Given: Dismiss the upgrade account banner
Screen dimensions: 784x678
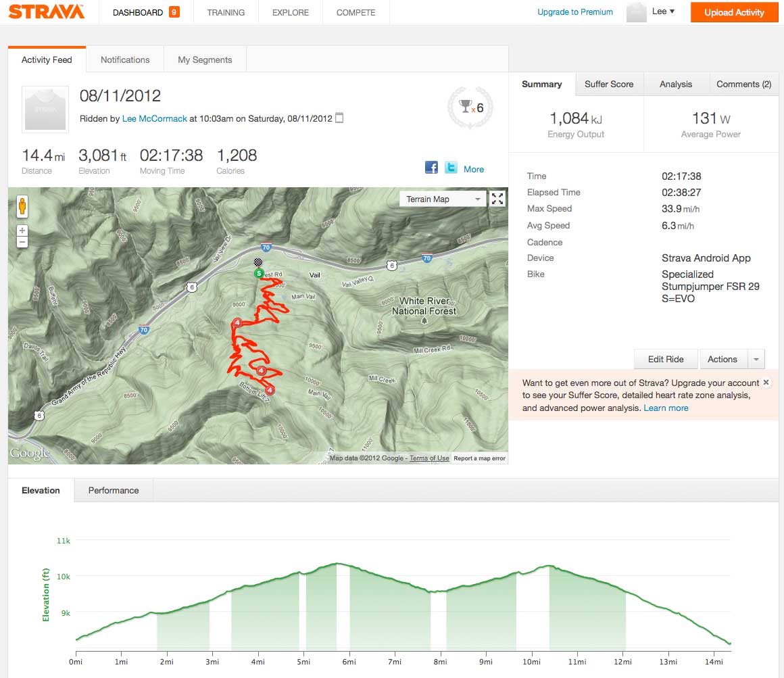Looking at the screenshot, I should click(766, 383).
